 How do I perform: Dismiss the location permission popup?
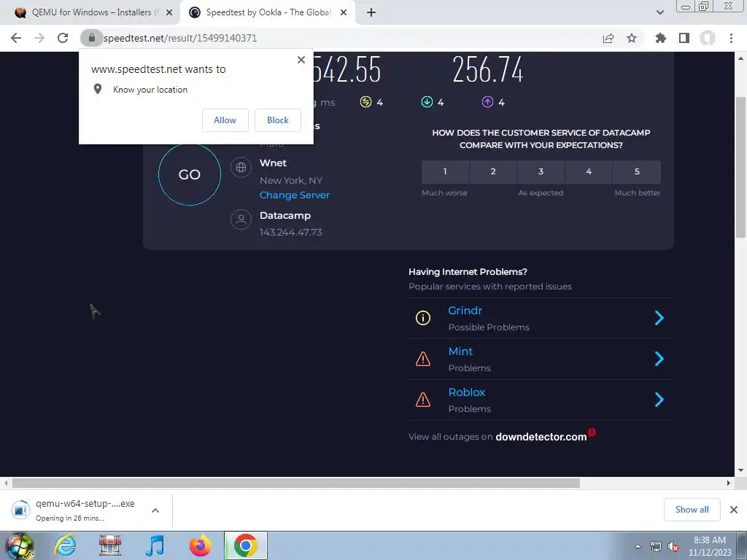[301, 60]
